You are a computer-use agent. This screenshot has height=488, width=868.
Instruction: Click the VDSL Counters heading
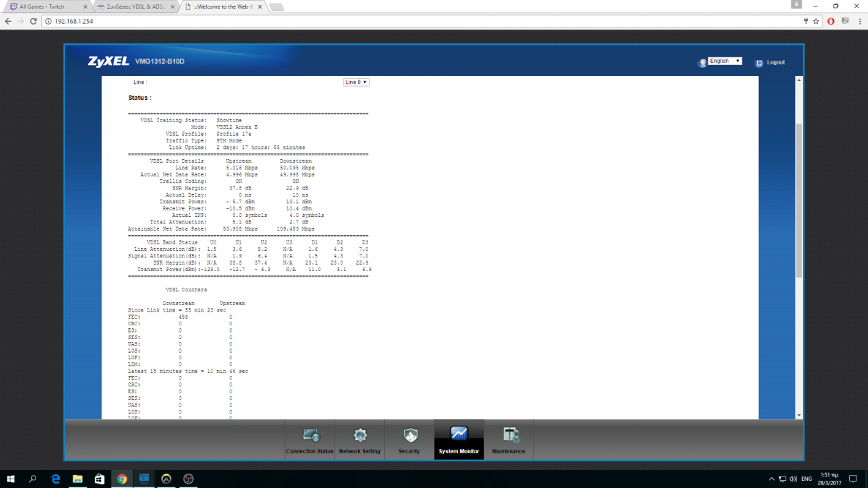(186, 289)
